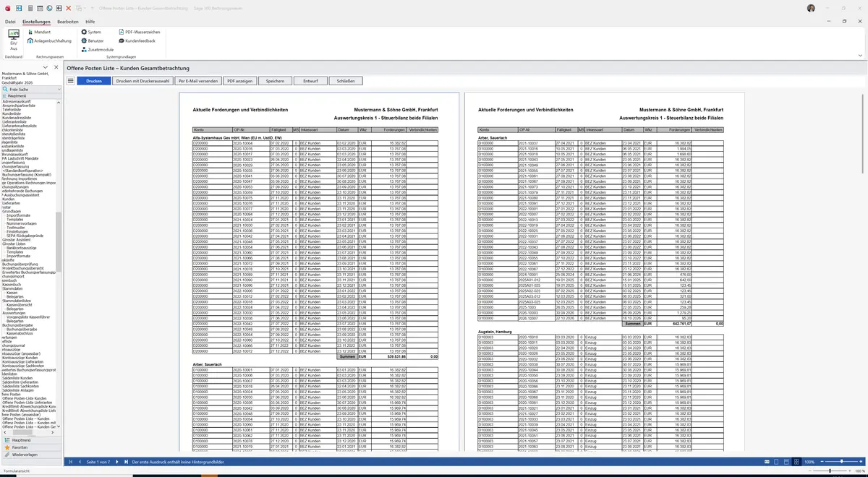Click in the Freie Suche search field
868x477 pixels.
click(33, 89)
